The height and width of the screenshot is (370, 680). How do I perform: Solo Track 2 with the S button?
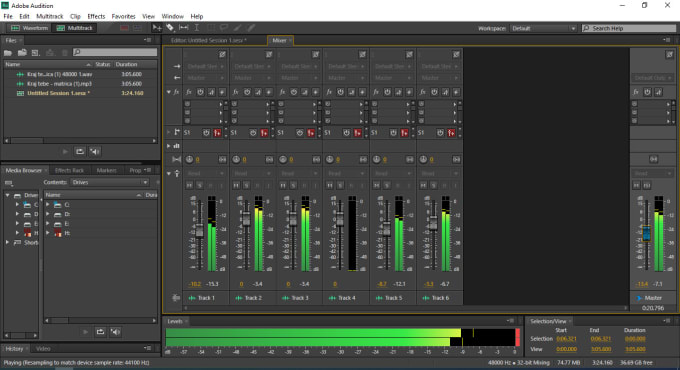[247, 185]
